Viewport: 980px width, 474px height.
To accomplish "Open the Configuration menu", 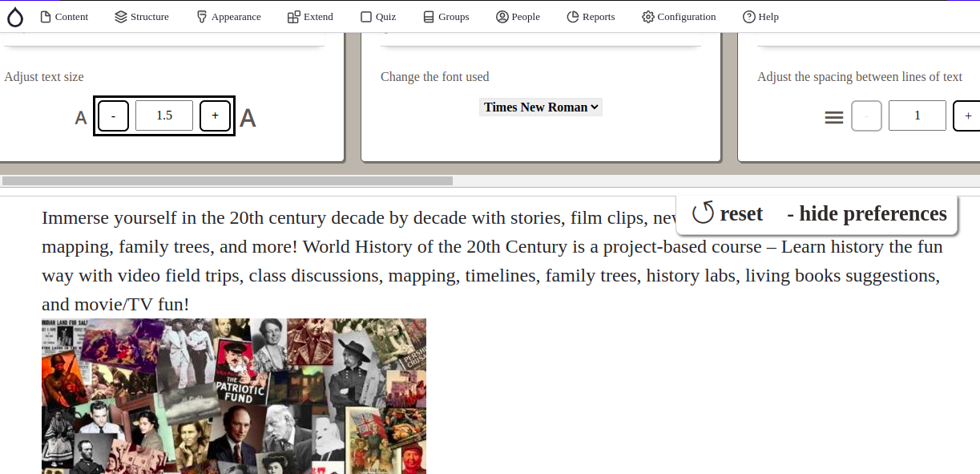I will [679, 17].
